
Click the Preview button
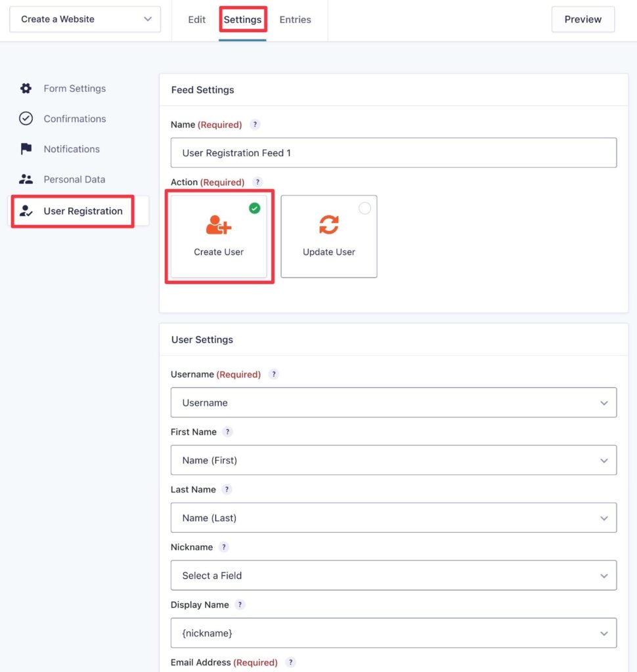[x=582, y=19]
